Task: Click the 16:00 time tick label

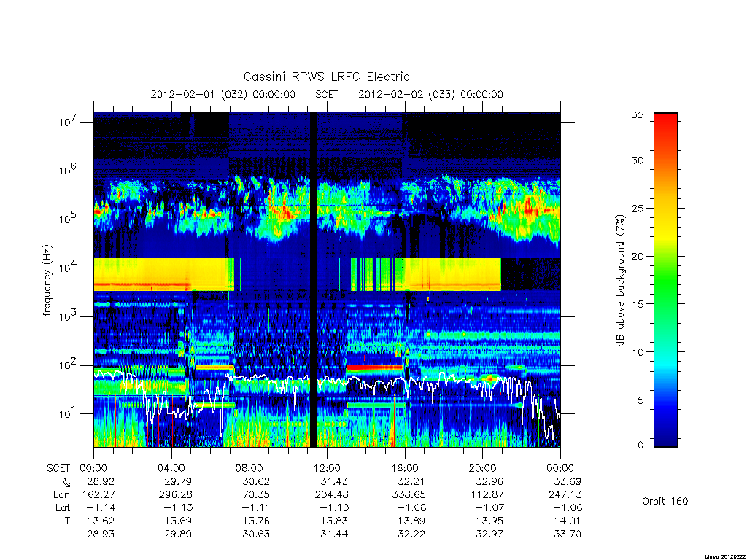Action: point(404,468)
